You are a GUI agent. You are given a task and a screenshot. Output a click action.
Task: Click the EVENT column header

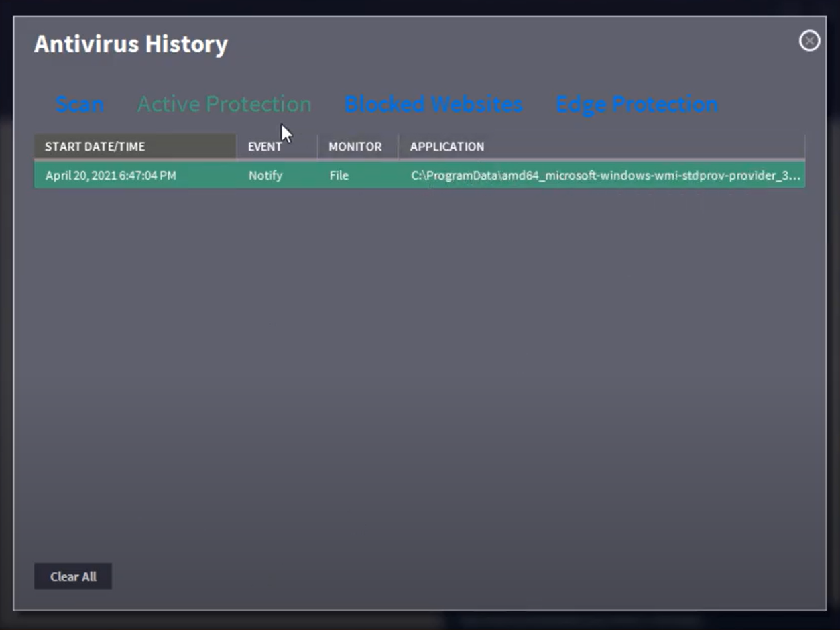[x=265, y=146]
